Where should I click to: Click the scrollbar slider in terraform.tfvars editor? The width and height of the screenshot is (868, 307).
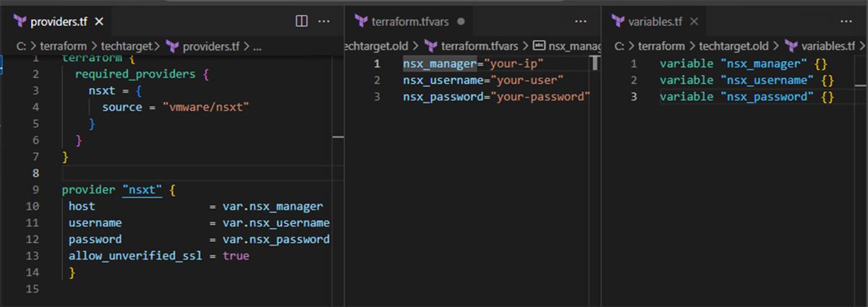[595, 63]
